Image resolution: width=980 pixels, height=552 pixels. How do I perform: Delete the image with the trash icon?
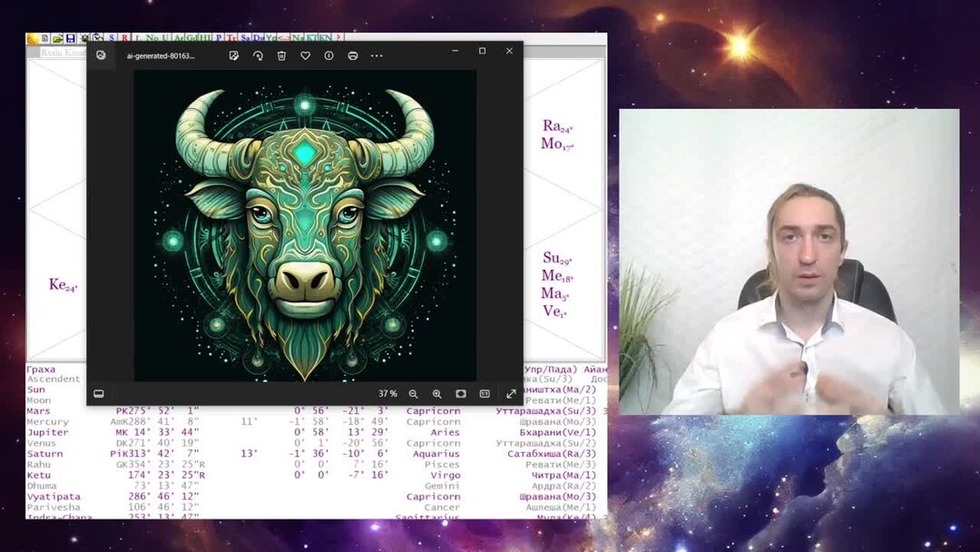pyautogui.click(x=281, y=55)
